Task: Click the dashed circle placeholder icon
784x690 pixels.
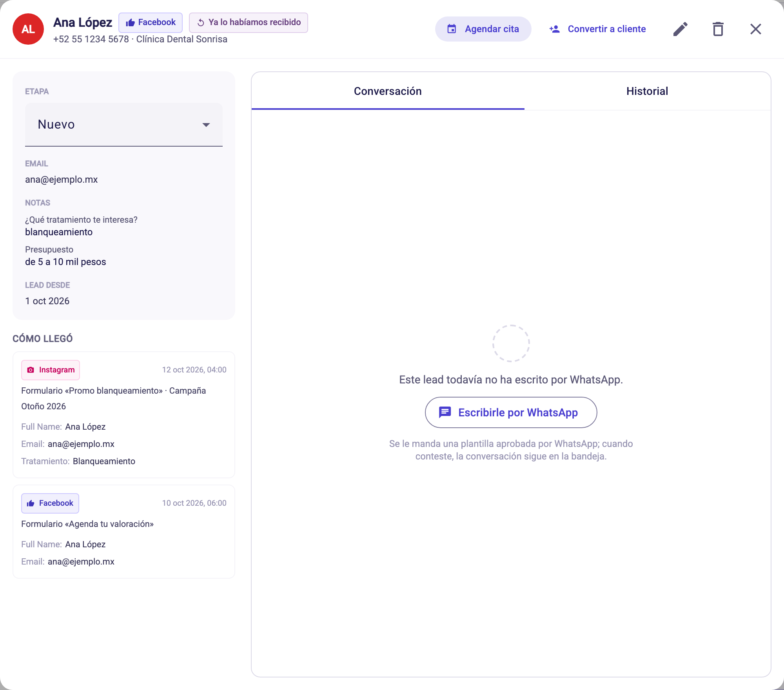Action: (x=511, y=343)
